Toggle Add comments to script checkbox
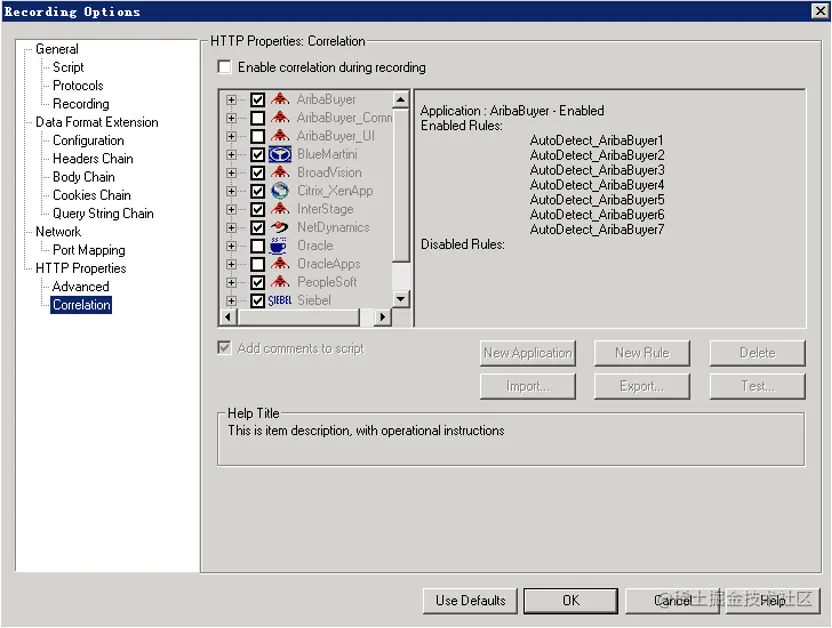This screenshot has width=832, height=628. [x=225, y=348]
